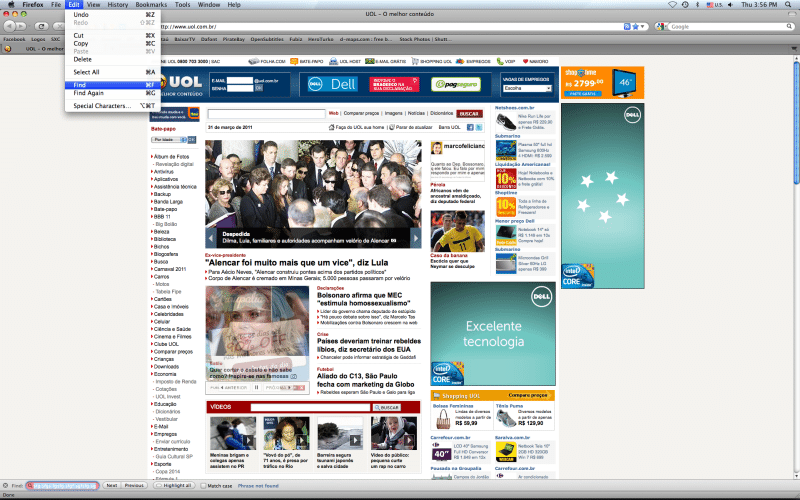Image resolution: width=800 pixels, height=500 pixels.
Task: Click the magnifier icon in Google search box
Action: [789, 27]
